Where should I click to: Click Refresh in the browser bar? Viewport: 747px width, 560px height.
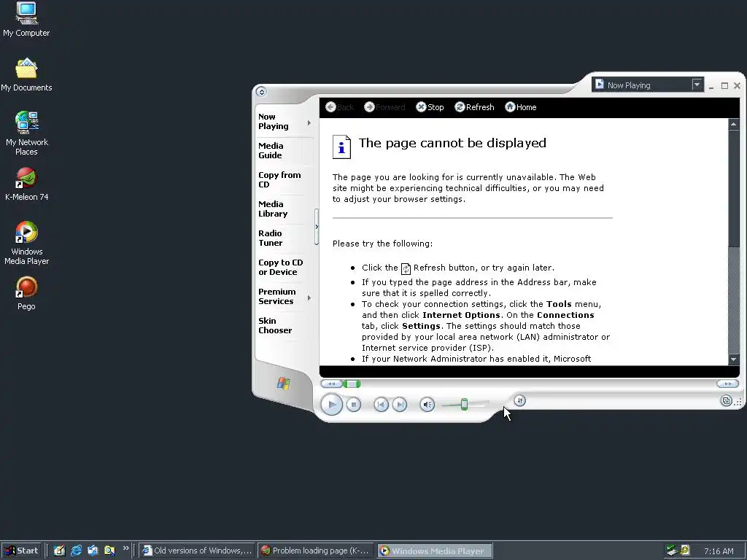474,107
